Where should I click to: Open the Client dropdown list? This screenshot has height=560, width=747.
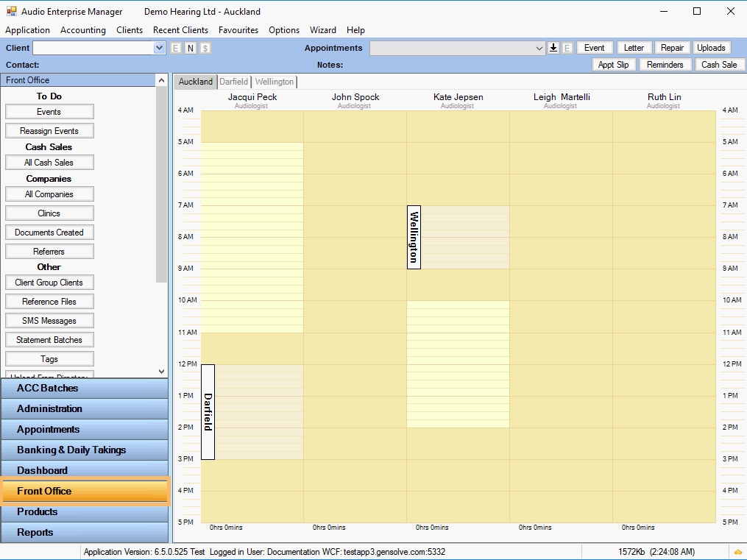tap(160, 48)
